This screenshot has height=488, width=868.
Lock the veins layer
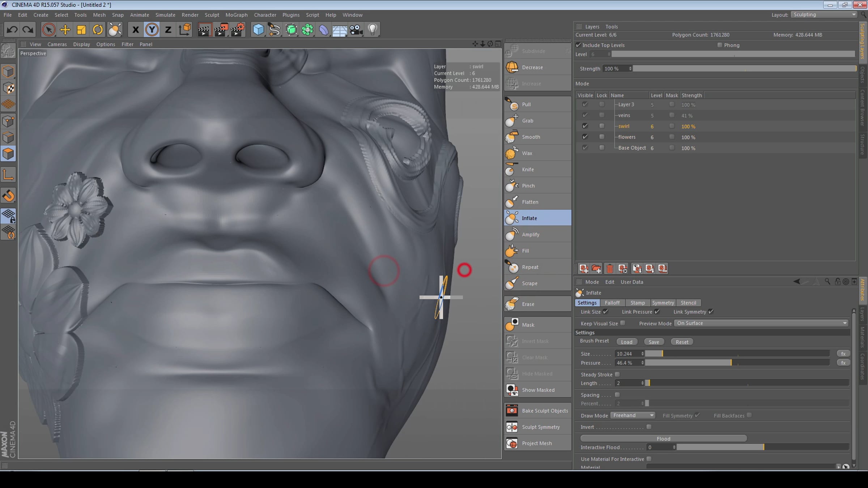coord(602,115)
